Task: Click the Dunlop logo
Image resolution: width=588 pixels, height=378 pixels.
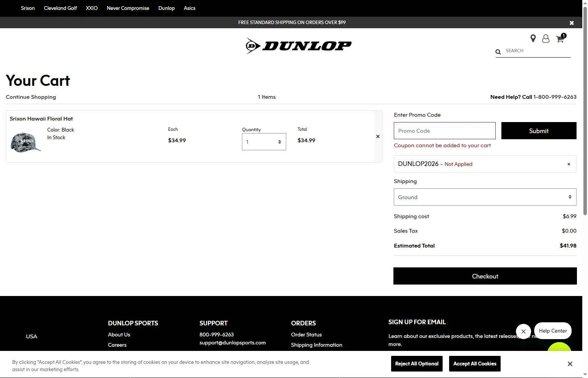Action: [x=298, y=46]
